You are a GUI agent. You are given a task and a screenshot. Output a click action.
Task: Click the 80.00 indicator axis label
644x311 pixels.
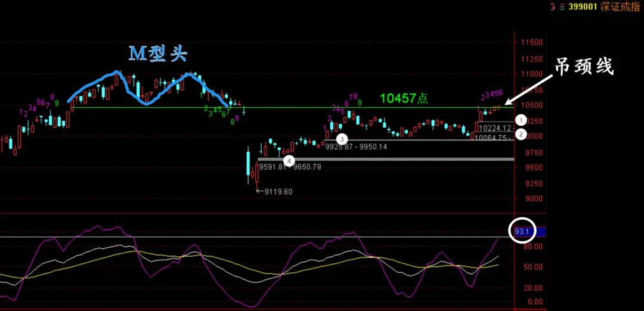point(534,246)
